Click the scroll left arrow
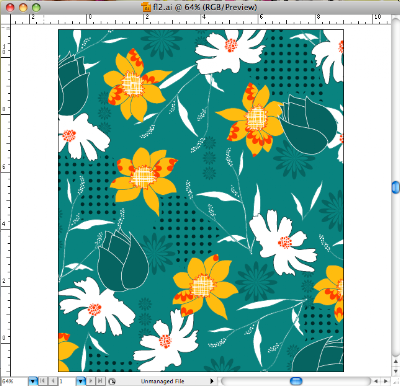Screen dimensions: 400x386 point(376,381)
